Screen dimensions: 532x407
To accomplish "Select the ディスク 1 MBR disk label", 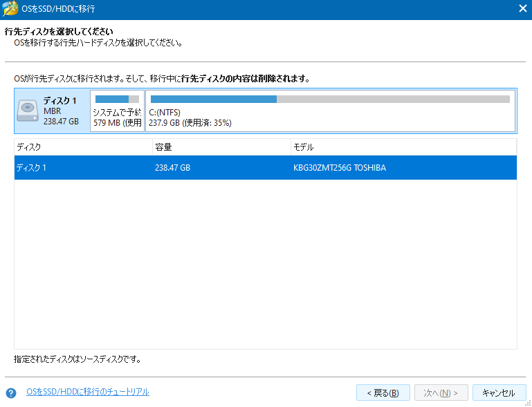I will 60,111.
